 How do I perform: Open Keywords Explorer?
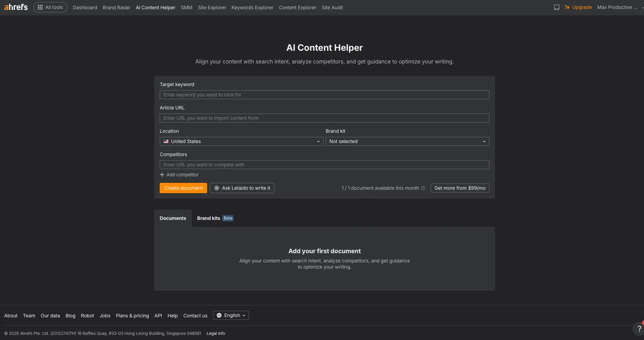[x=252, y=8]
